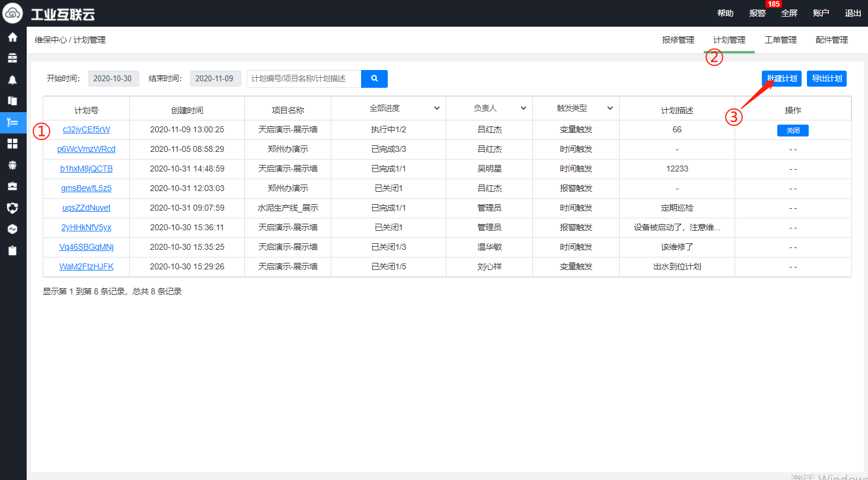
Task: Open the documents copy sidebar icon
Action: (x=12, y=101)
